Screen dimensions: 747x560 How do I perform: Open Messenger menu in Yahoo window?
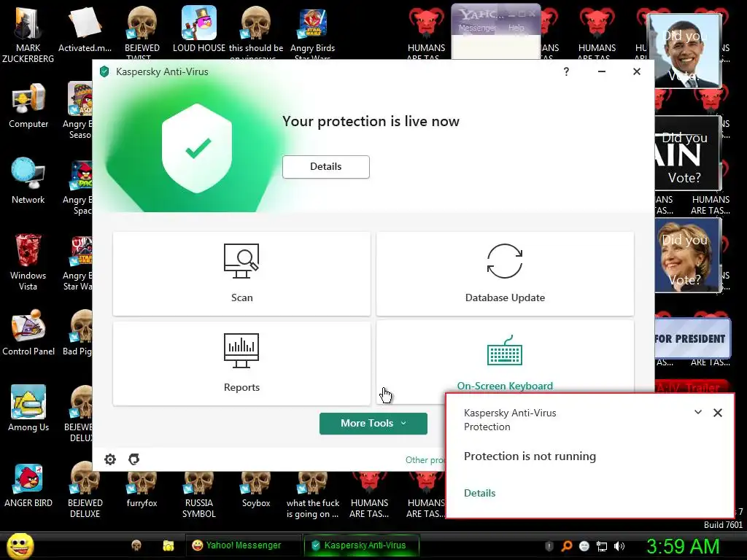point(477,28)
